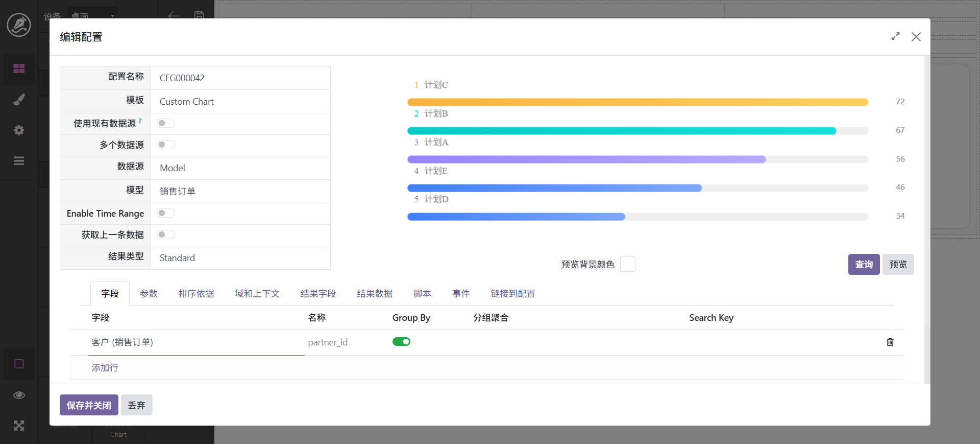980x444 pixels.
Task: Select the paintbrush style icon
Action: pyautogui.click(x=19, y=100)
